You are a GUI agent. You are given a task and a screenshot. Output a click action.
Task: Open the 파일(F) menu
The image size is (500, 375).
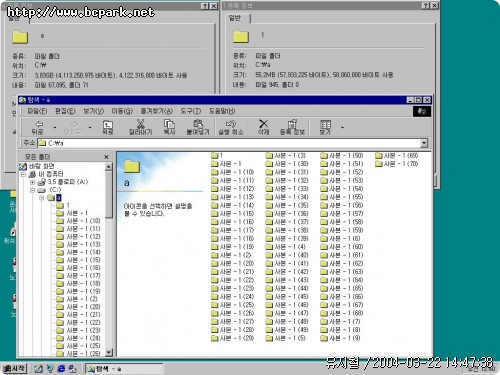(37, 111)
